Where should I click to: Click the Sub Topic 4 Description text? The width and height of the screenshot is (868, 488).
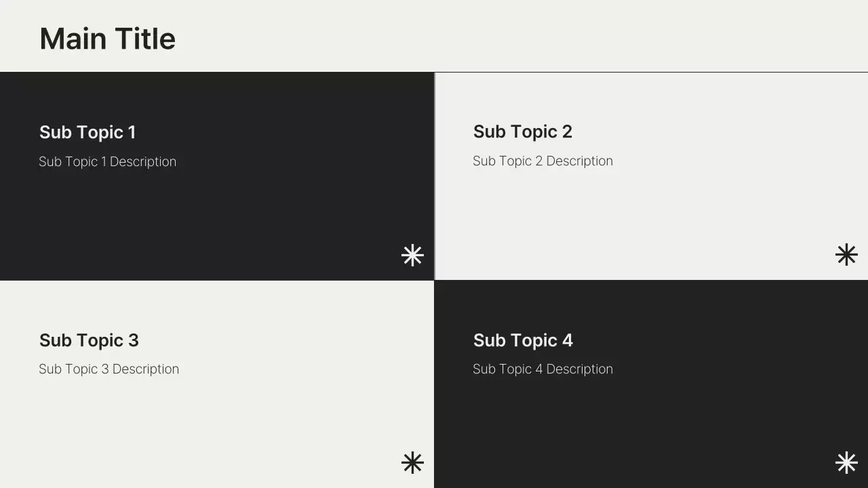click(542, 369)
